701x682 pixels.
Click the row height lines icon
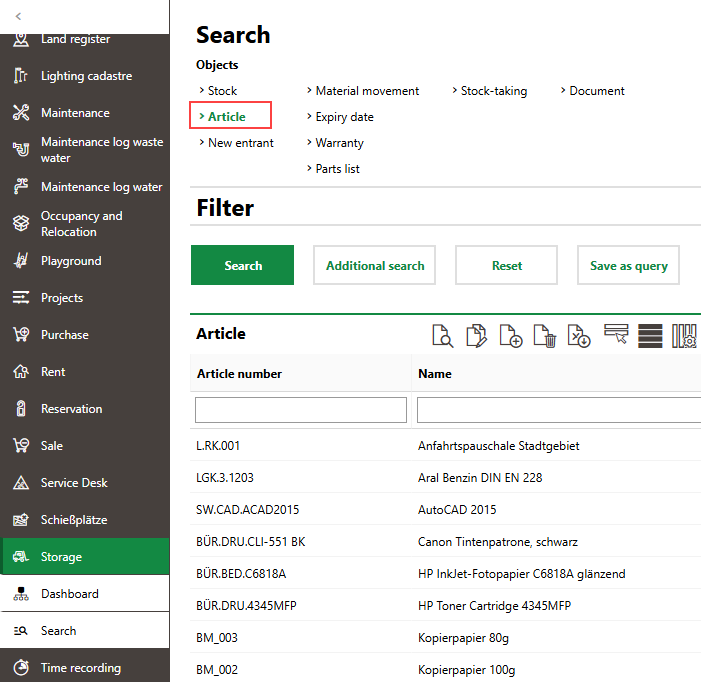tap(650, 335)
